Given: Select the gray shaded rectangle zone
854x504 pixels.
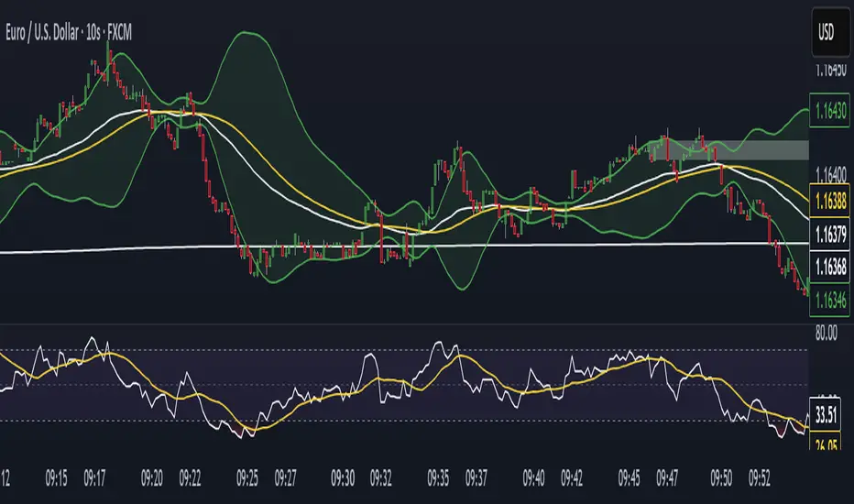Looking at the screenshot, I should (739, 148).
